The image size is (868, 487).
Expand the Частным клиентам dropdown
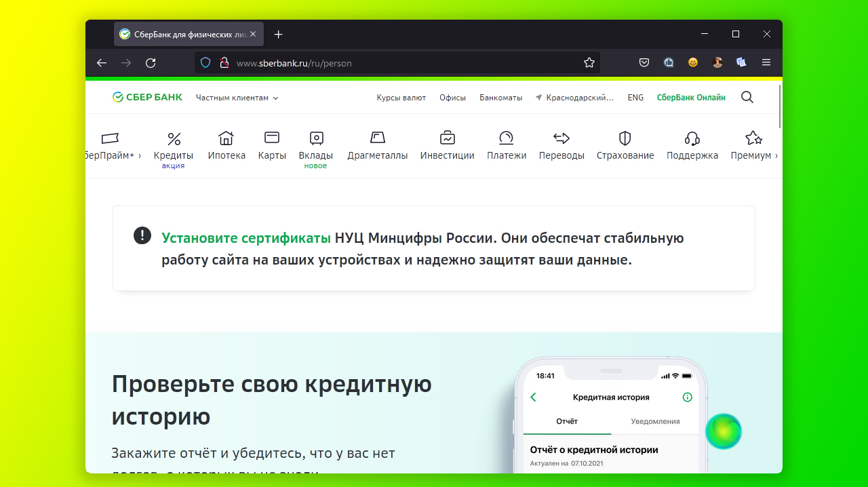pos(237,98)
